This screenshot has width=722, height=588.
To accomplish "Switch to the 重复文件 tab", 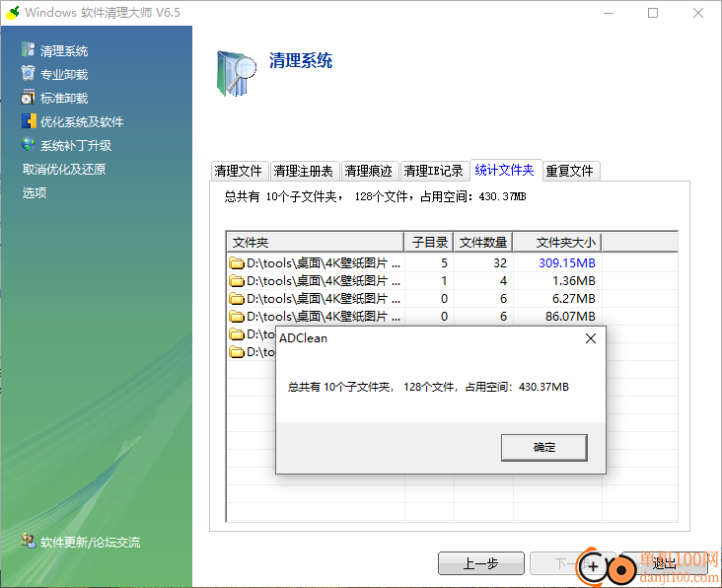I will 570,171.
